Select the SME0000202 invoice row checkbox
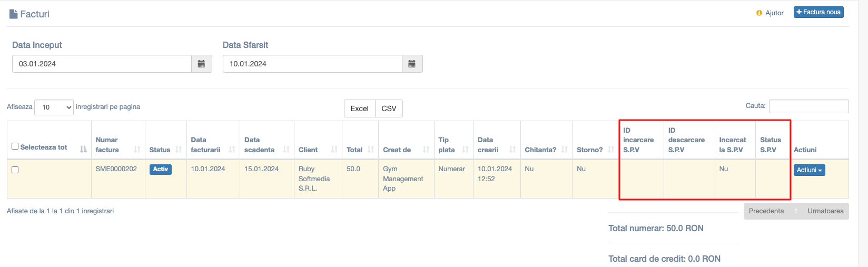The height and width of the screenshot is (267, 868). point(15,170)
